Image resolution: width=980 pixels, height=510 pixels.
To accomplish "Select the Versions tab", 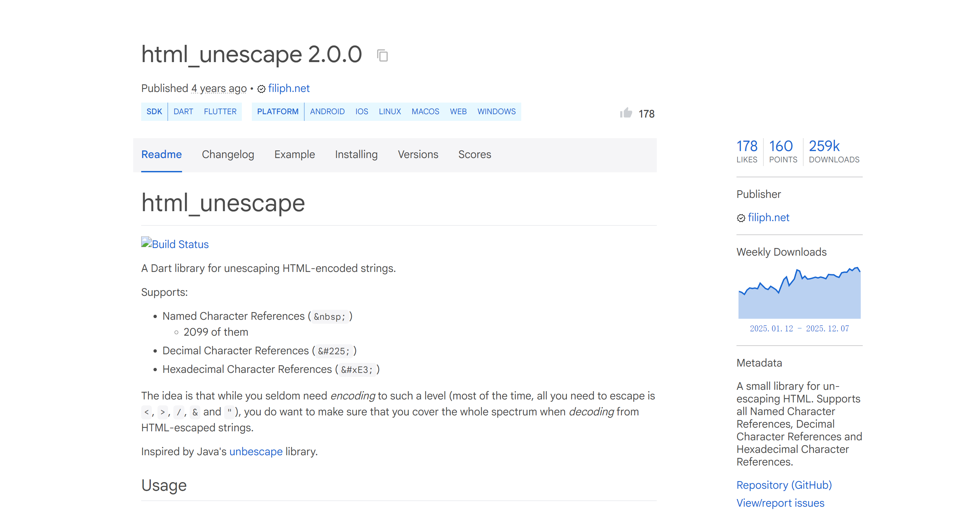I will pyautogui.click(x=418, y=154).
